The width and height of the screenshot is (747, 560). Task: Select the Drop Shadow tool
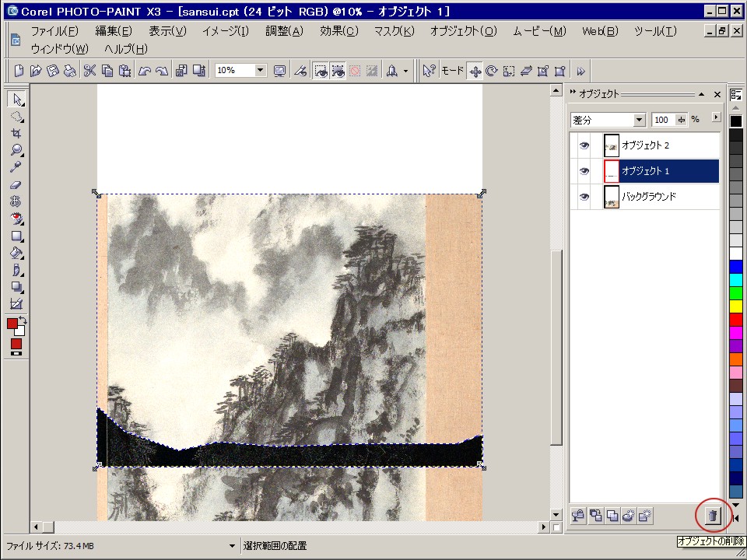(x=16, y=287)
